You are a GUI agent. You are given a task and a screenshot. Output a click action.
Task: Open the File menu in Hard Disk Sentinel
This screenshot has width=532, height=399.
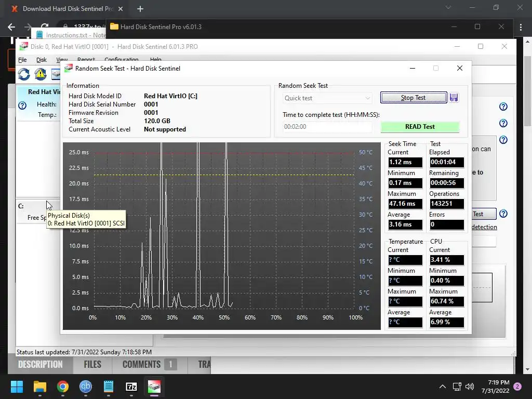22,60
